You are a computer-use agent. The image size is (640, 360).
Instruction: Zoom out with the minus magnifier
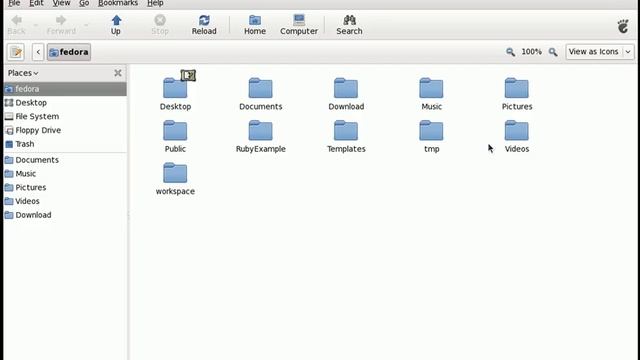pos(510,52)
